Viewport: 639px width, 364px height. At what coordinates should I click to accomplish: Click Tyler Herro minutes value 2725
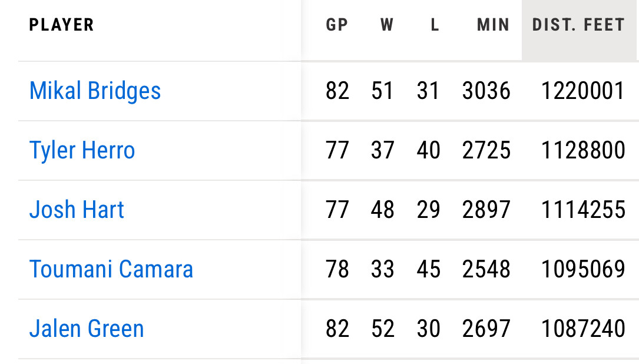point(486,150)
